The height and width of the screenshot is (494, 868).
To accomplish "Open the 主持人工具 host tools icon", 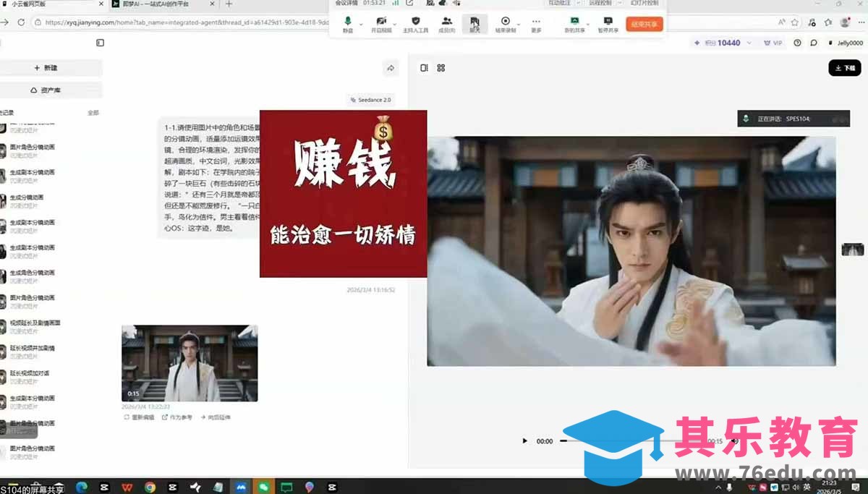I will 417,24.
